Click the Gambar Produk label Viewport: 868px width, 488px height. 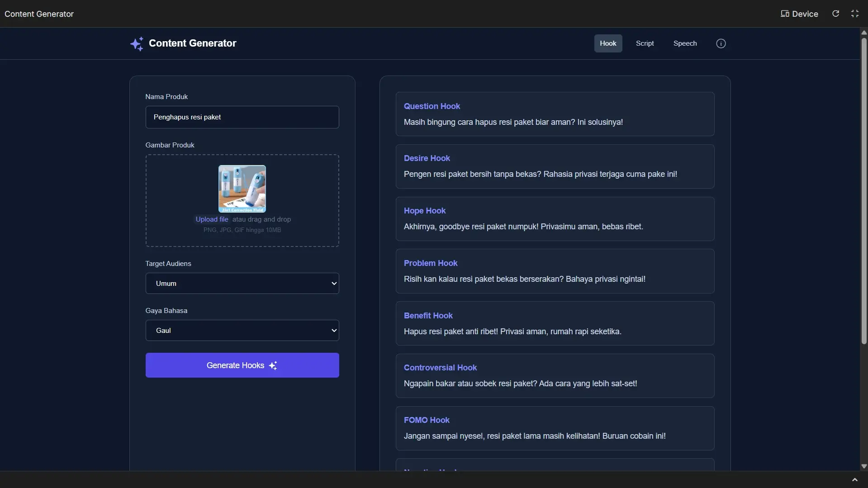coord(170,145)
